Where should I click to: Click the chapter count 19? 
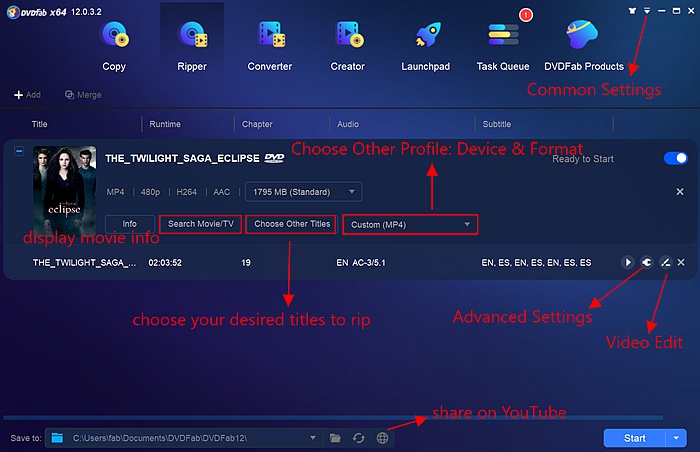pyautogui.click(x=246, y=263)
